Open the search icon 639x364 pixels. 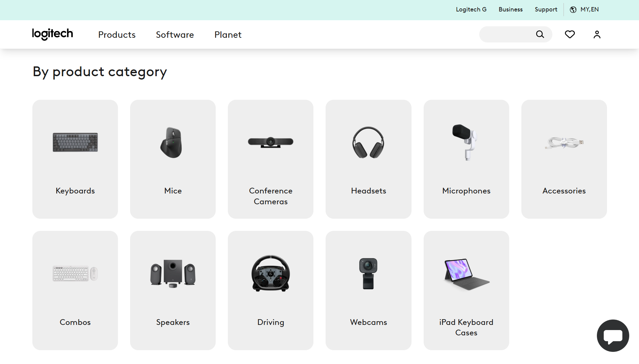point(540,34)
